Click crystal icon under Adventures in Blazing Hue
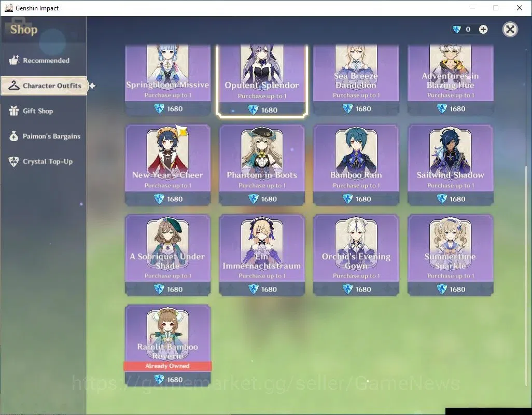The height and width of the screenshot is (415, 532). pos(442,108)
